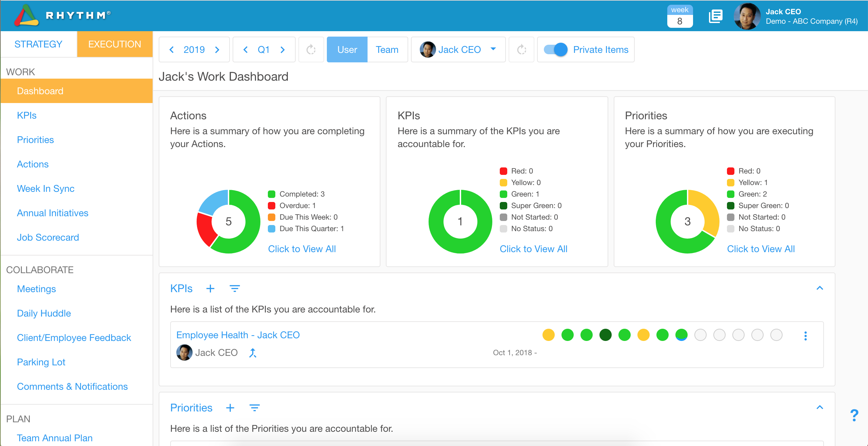Toggle the Private Items switch on
Screen dimensions: 868x446
pyautogui.click(x=555, y=50)
